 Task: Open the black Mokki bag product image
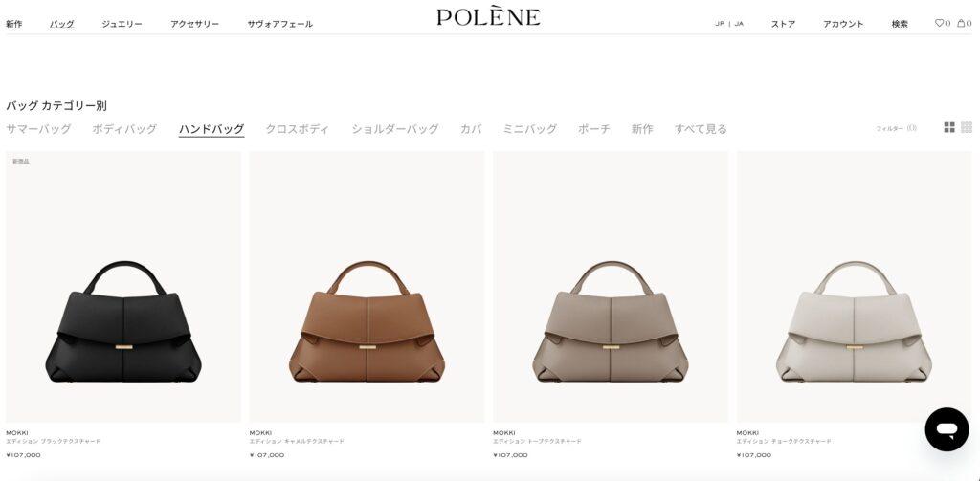(123, 287)
